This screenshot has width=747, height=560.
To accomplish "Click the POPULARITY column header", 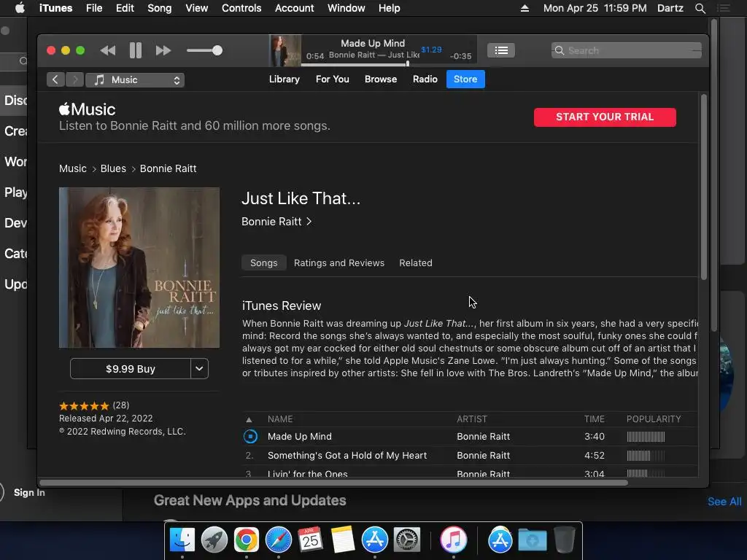I will click(654, 419).
